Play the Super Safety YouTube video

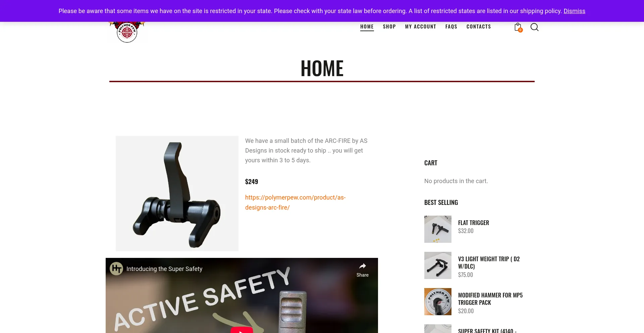242,330
